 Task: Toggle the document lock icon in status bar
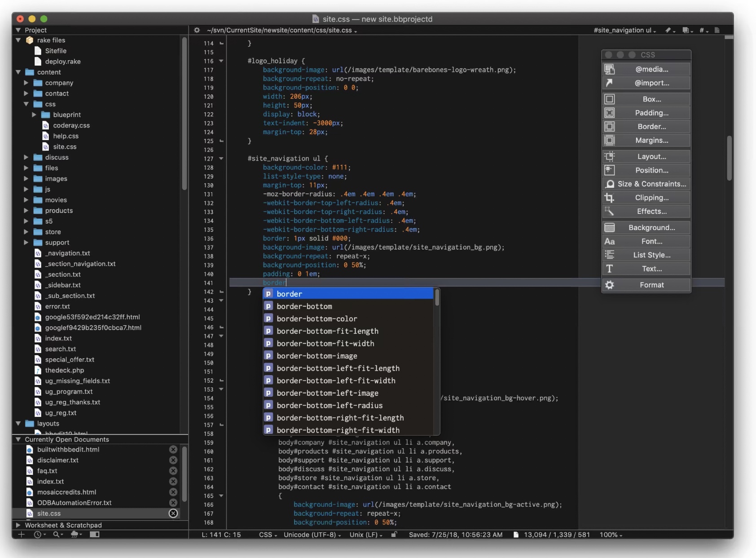coord(394,535)
